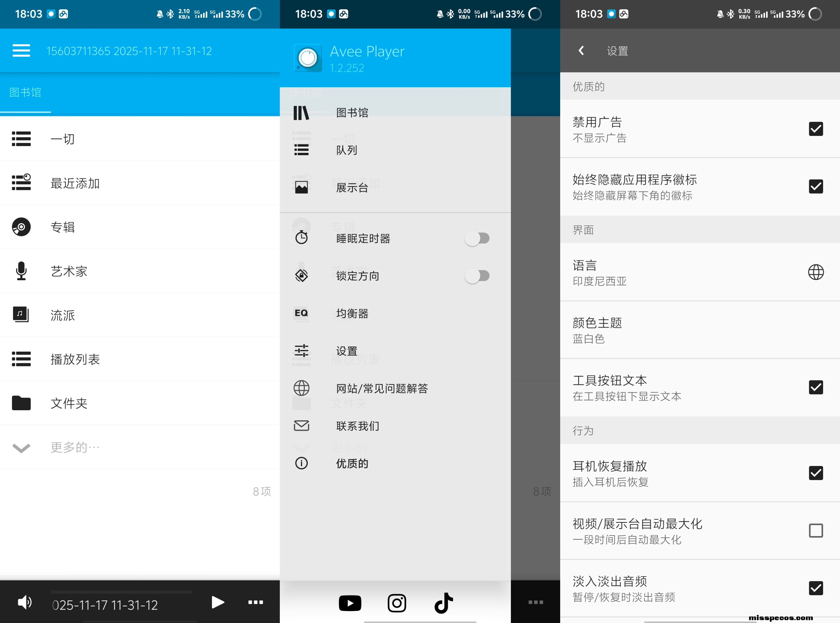Open the TikTok link icon

click(443, 603)
